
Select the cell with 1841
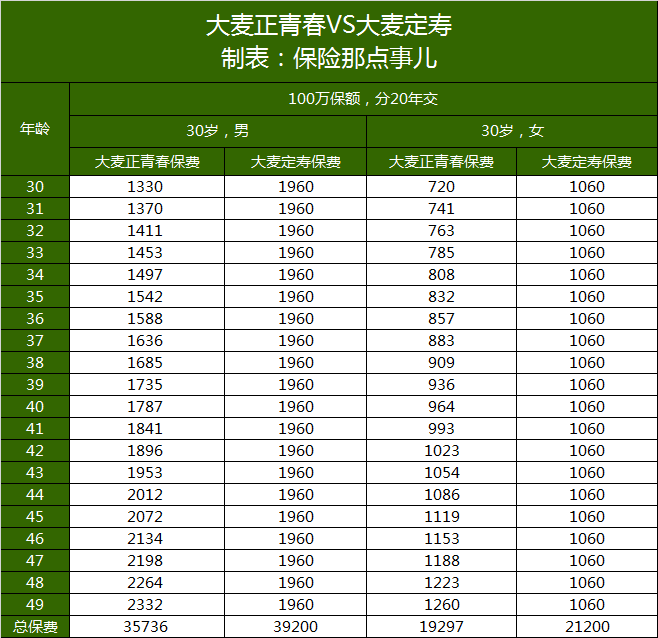tap(147, 429)
